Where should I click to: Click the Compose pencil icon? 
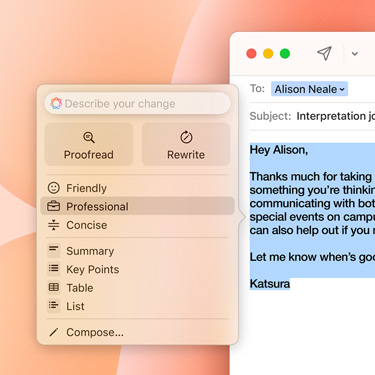(53, 332)
